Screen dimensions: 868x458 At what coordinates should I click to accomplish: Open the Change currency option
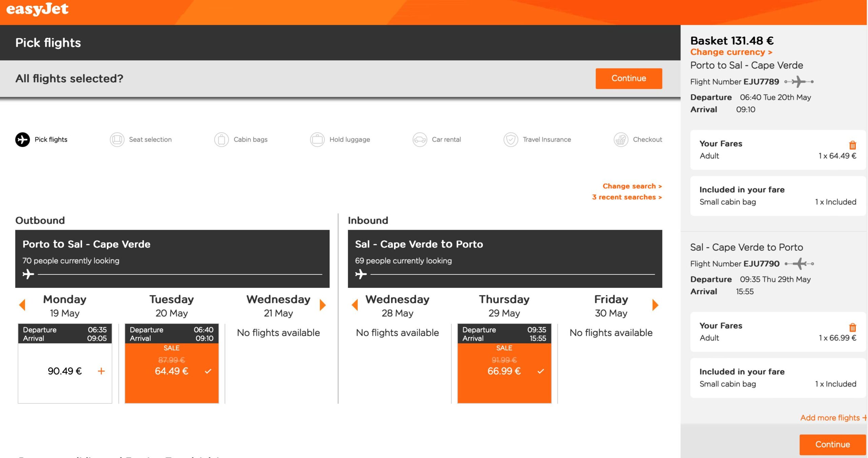pos(731,52)
